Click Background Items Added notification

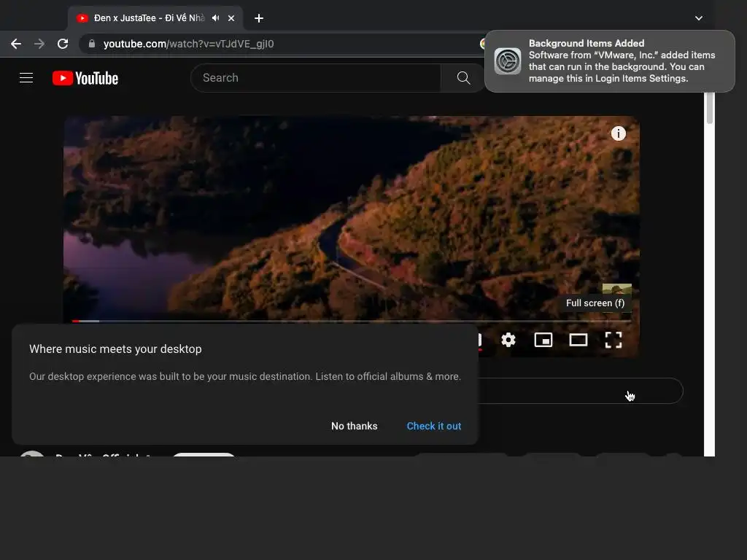tap(609, 61)
